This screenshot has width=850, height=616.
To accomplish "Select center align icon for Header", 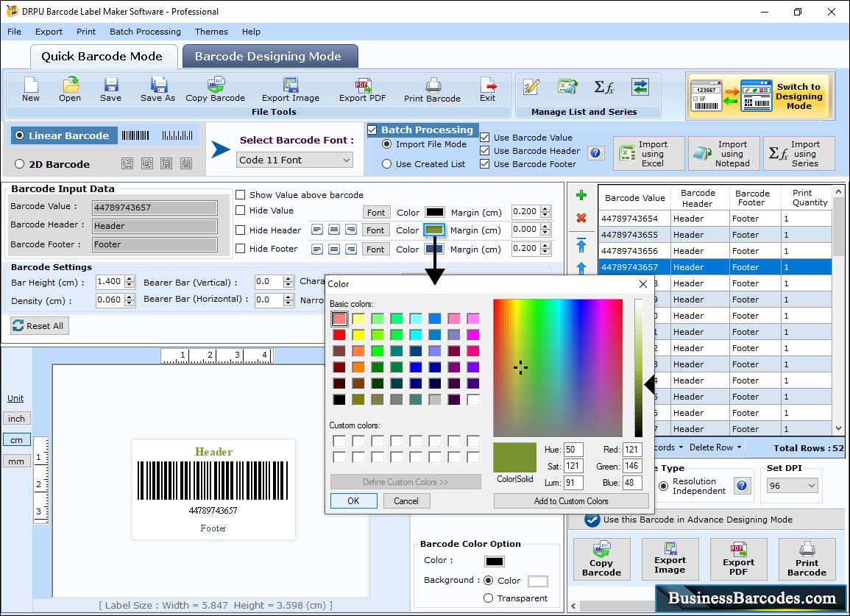I will click(x=334, y=230).
